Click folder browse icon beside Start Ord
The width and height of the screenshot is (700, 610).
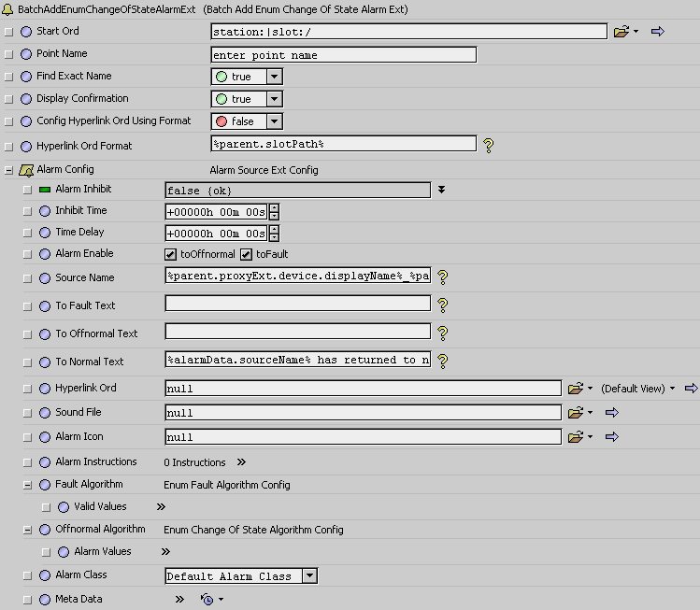tap(621, 32)
